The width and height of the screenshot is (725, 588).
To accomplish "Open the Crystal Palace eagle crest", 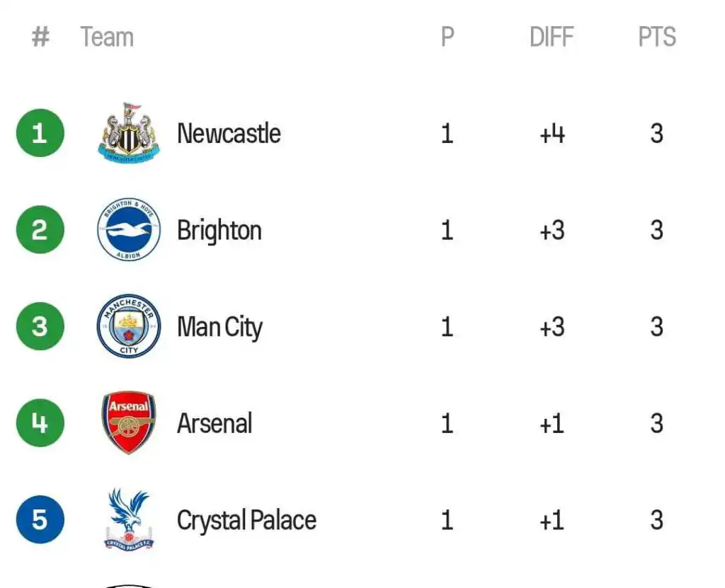I will click(129, 519).
